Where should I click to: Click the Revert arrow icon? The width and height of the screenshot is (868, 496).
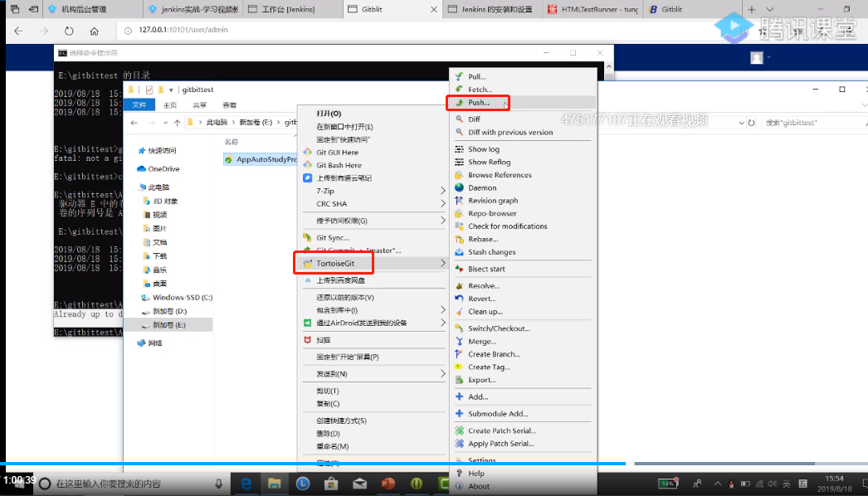(459, 299)
